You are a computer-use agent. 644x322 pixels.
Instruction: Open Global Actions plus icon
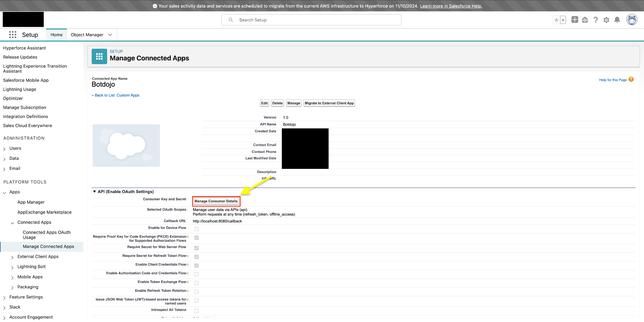575,20
